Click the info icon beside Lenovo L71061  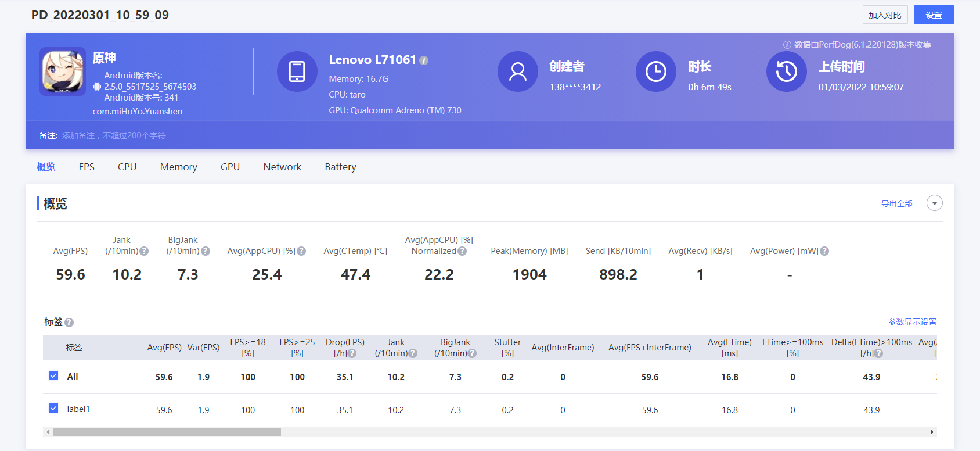coord(424,60)
